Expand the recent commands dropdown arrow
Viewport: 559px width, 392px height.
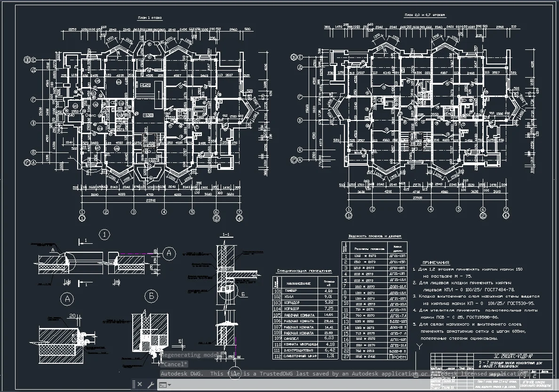click(169, 385)
